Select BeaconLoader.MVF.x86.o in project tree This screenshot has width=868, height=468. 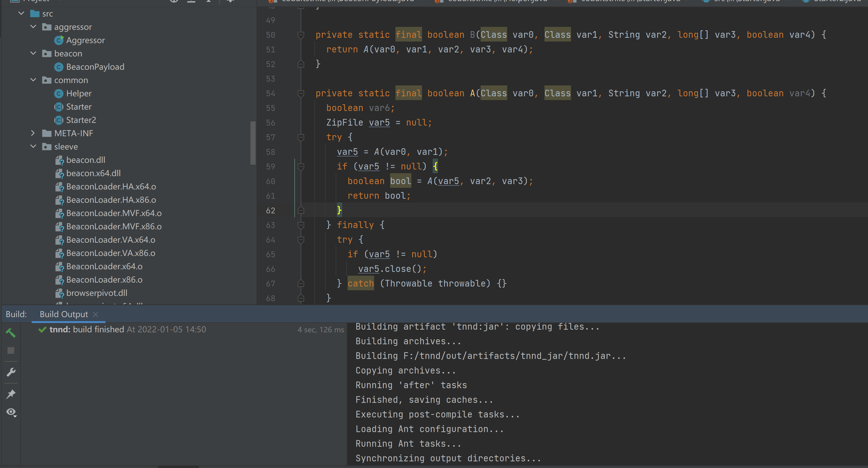(x=114, y=227)
